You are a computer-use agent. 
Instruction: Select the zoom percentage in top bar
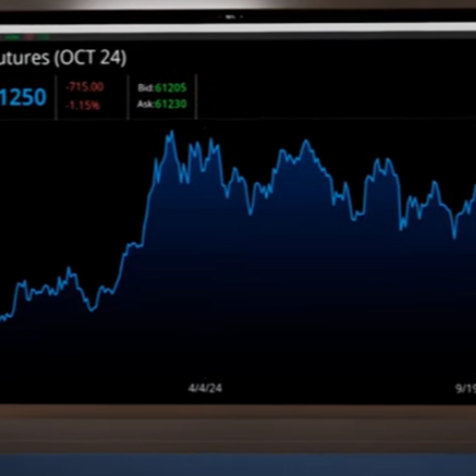tap(230, 17)
